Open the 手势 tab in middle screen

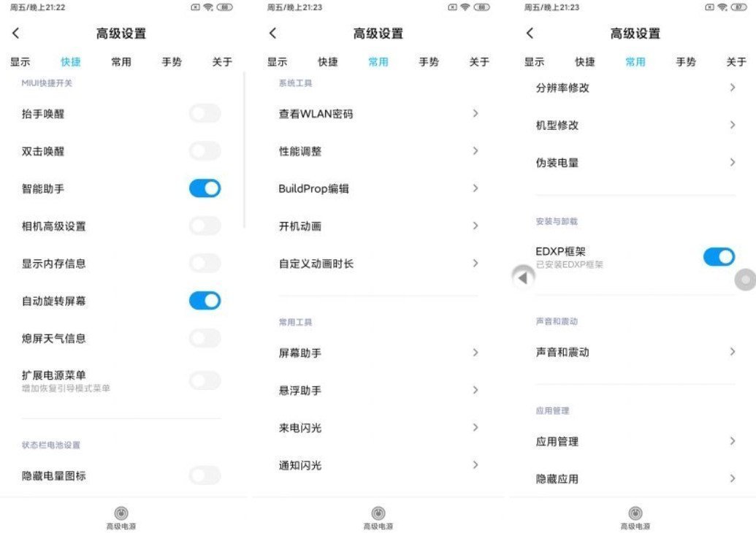429,61
